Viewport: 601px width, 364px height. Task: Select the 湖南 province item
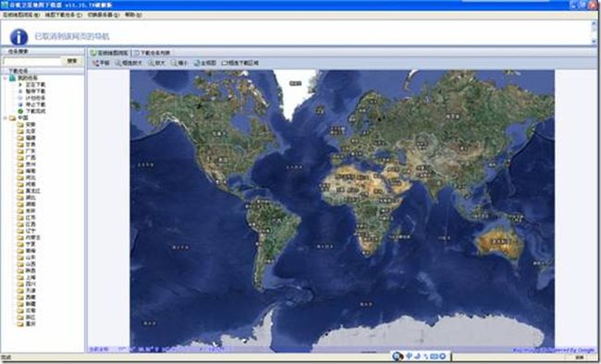pos(31,204)
